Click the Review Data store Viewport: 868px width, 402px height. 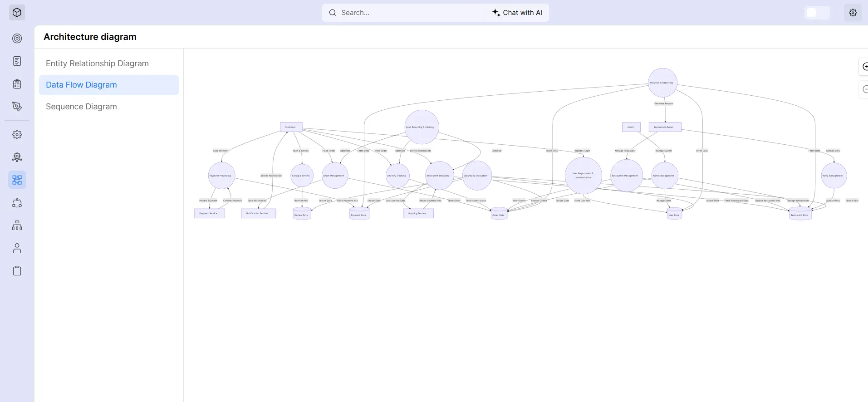pyautogui.click(x=302, y=214)
